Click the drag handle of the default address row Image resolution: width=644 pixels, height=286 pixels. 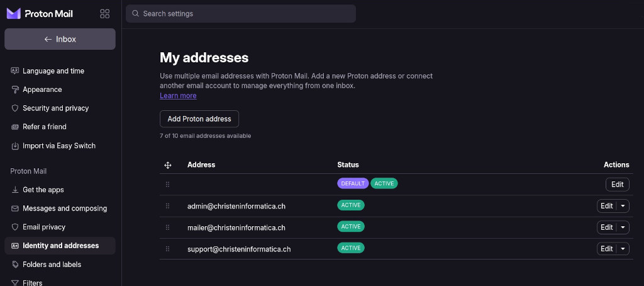click(167, 185)
